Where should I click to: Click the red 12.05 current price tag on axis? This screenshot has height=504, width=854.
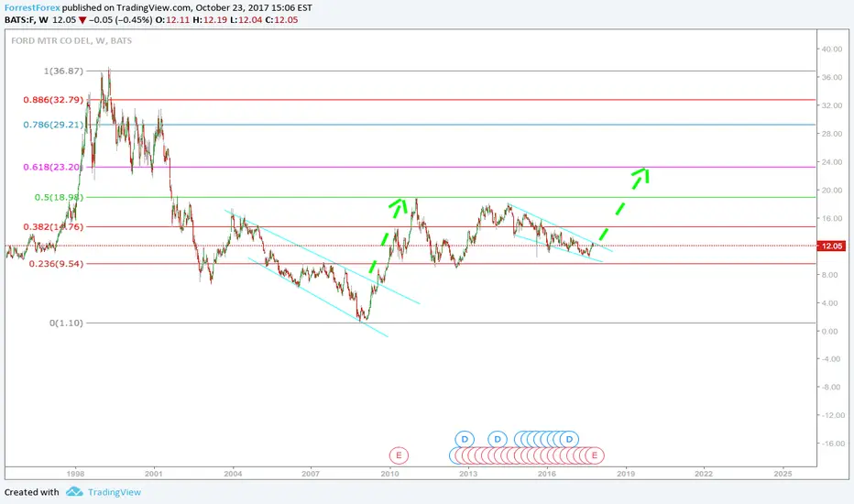831,247
